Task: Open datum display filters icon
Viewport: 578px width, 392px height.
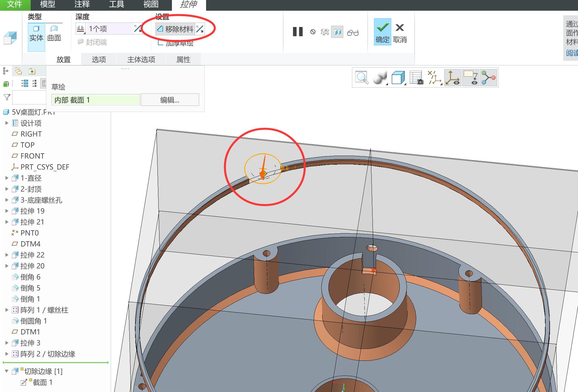Action: 434,78
